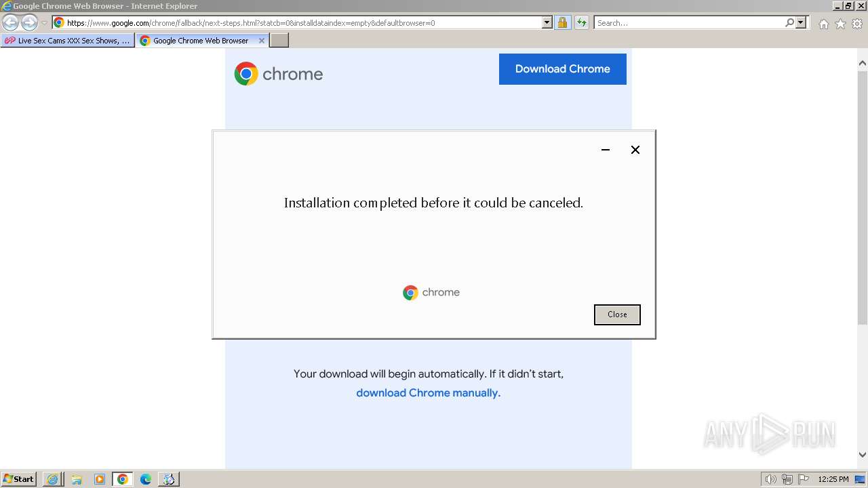Open the recent pages dropdown arrow

click(x=44, y=23)
